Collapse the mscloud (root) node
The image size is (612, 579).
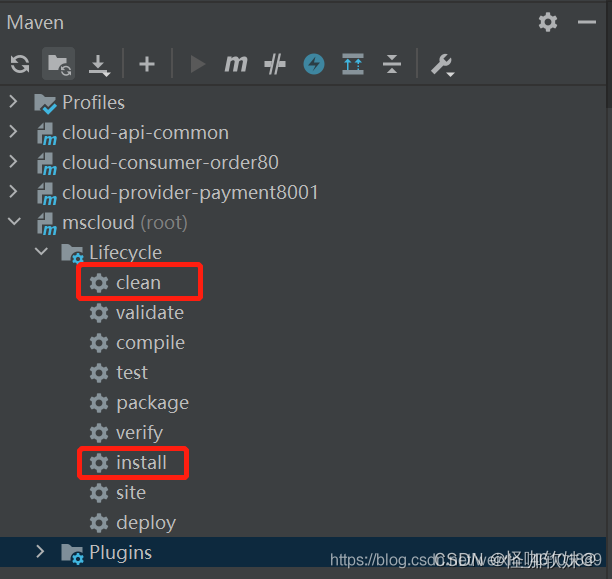click(13, 222)
